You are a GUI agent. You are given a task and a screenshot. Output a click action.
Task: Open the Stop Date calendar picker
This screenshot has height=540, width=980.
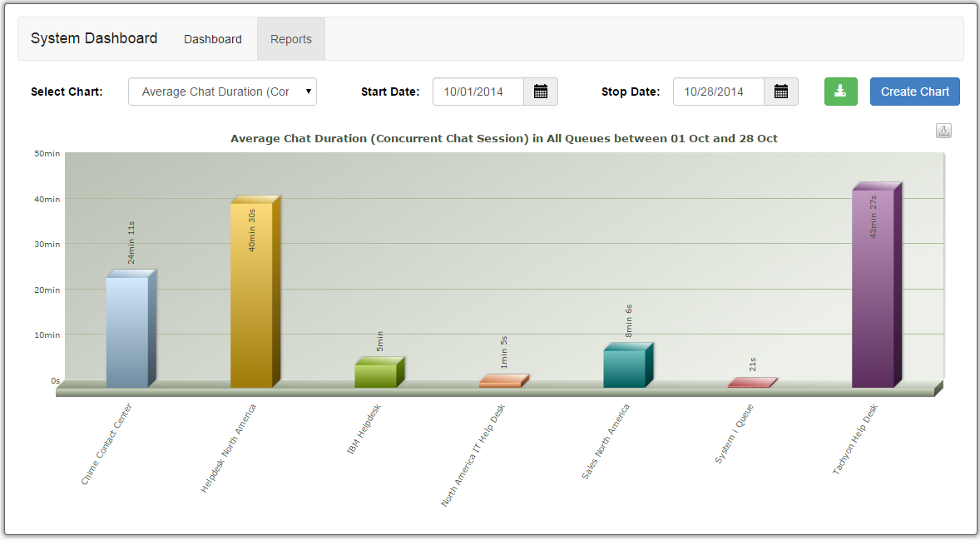(x=780, y=92)
